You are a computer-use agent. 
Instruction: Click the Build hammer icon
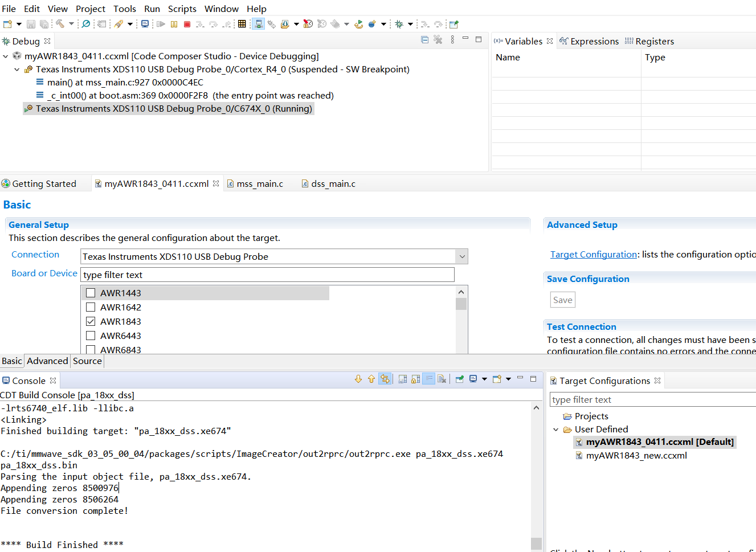(x=60, y=24)
